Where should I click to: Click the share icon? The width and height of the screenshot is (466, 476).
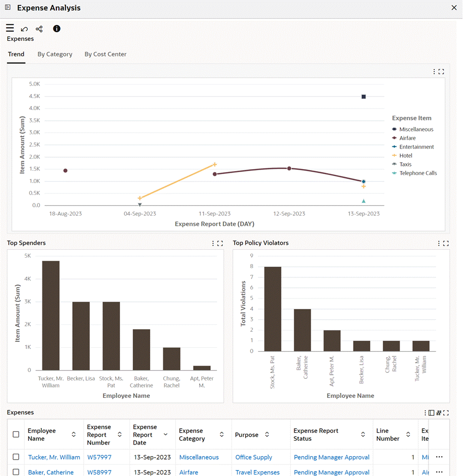(39, 29)
